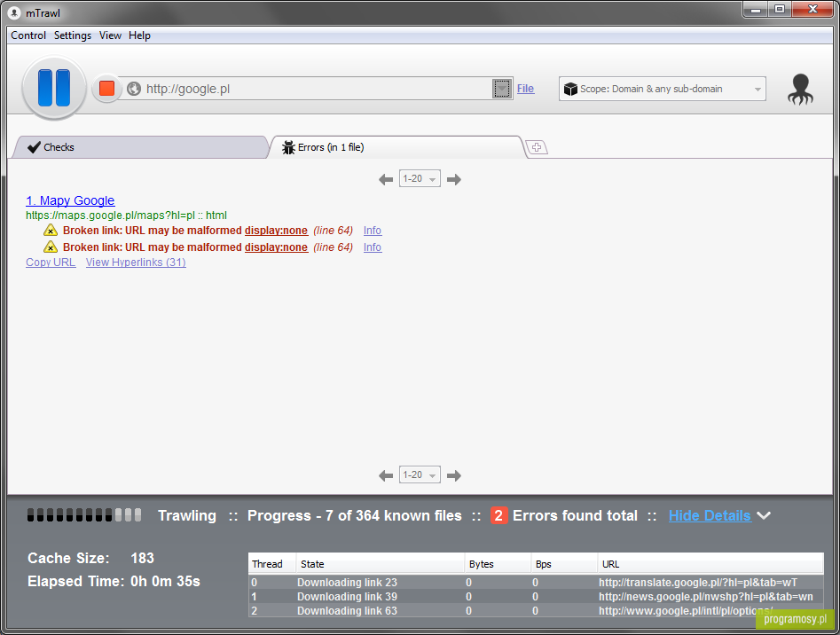
Task: Open View Hyperlinks (31) link
Action: [x=136, y=263]
